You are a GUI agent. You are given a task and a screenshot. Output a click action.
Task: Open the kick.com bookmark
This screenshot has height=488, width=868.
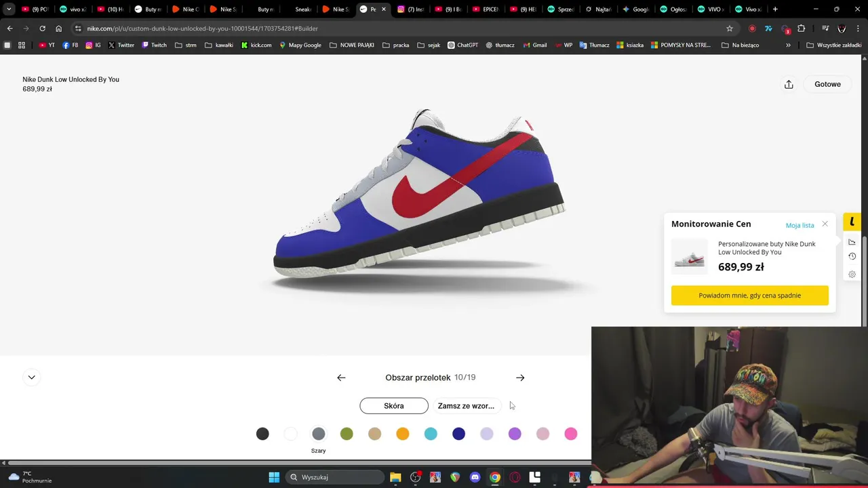click(x=256, y=45)
